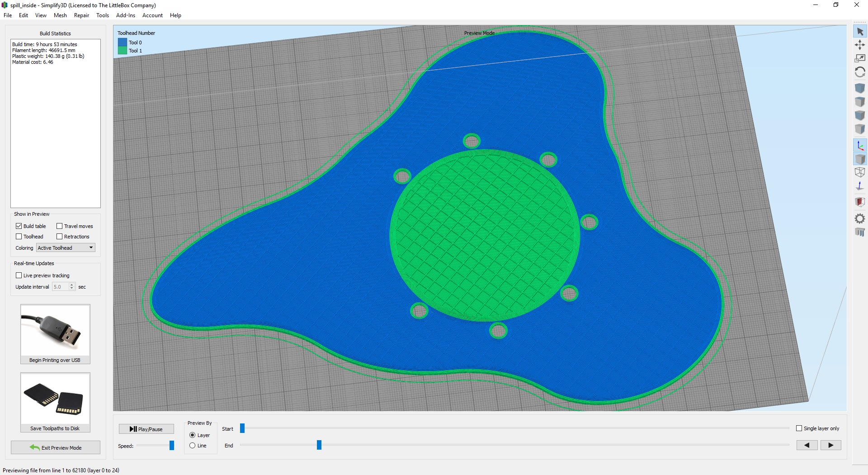868x475 pixels.
Task: Open the Coloring dropdown
Action: tap(66, 247)
